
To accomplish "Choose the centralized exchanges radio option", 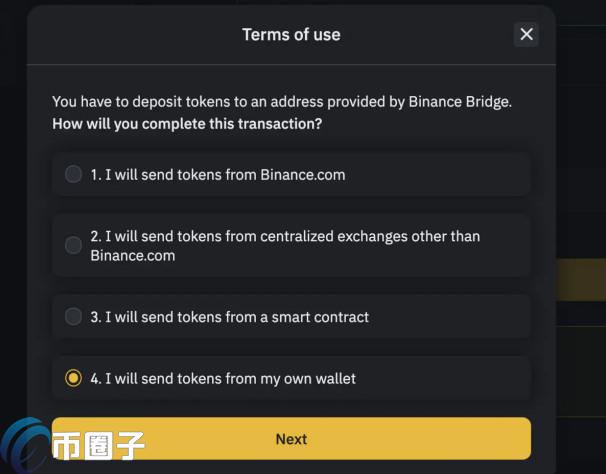I will tap(73, 245).
